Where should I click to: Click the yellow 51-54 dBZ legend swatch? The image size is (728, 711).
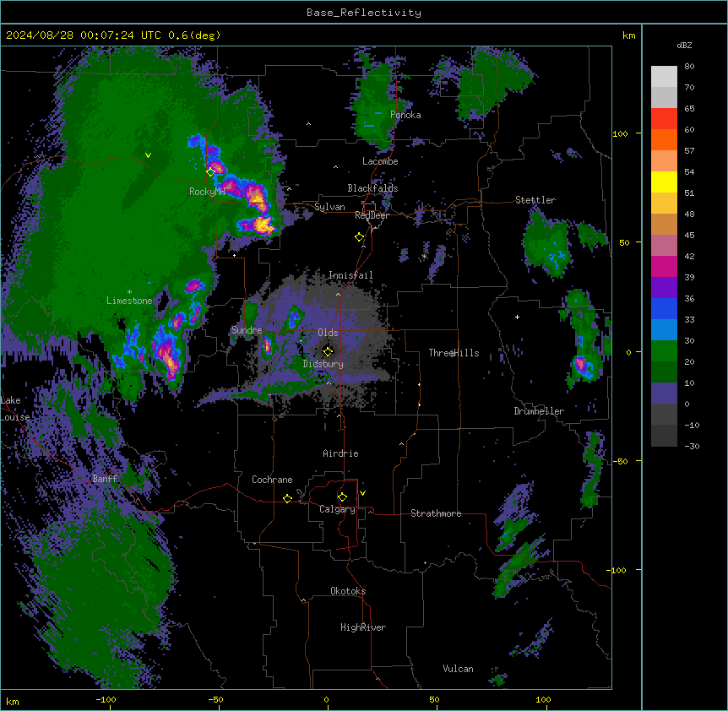click(x=664, y=182)
